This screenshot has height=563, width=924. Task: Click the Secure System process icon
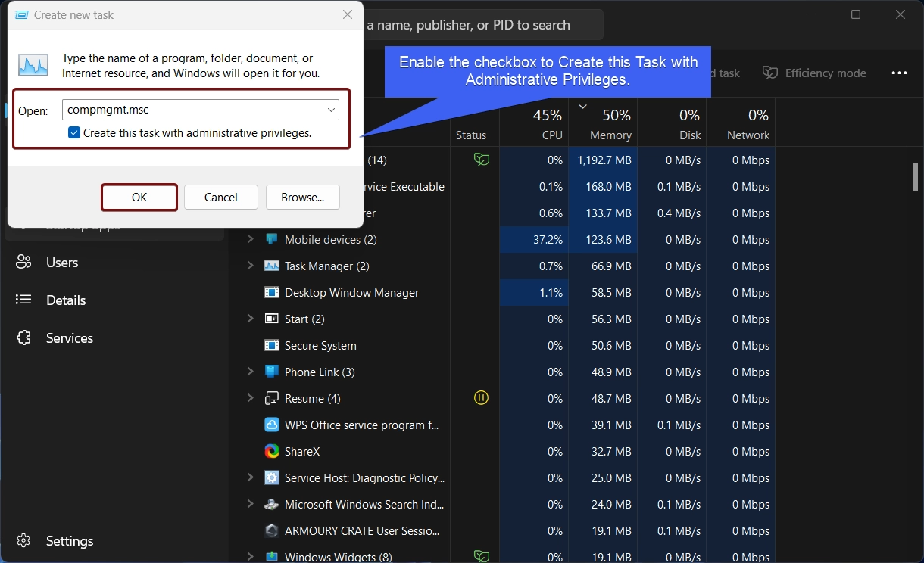[272, 346]
